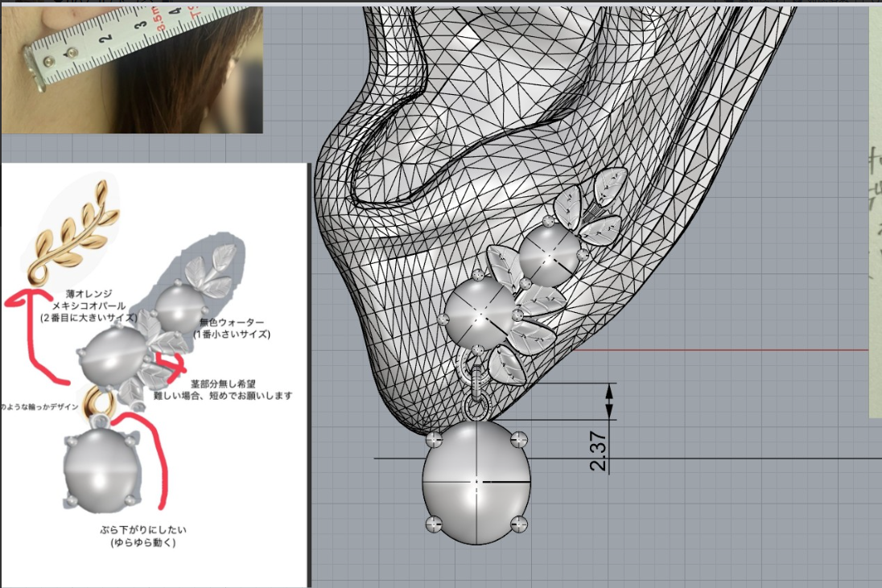The width and height of the screenshot is (882, 588).
Task: Select the 2.37 dimension text
Action: tap(598, 450)
